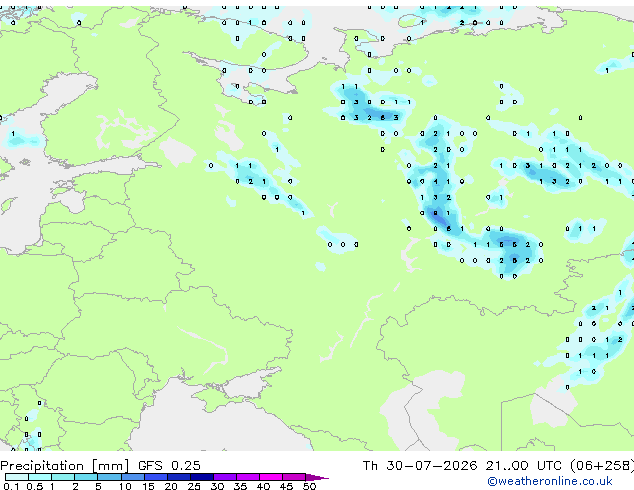Image resolution: width=634 pixels, height=490 pixels.
Task: Click the 'Th 30-07-2026' date in the forecast timestamp
Action: [420, 466]
